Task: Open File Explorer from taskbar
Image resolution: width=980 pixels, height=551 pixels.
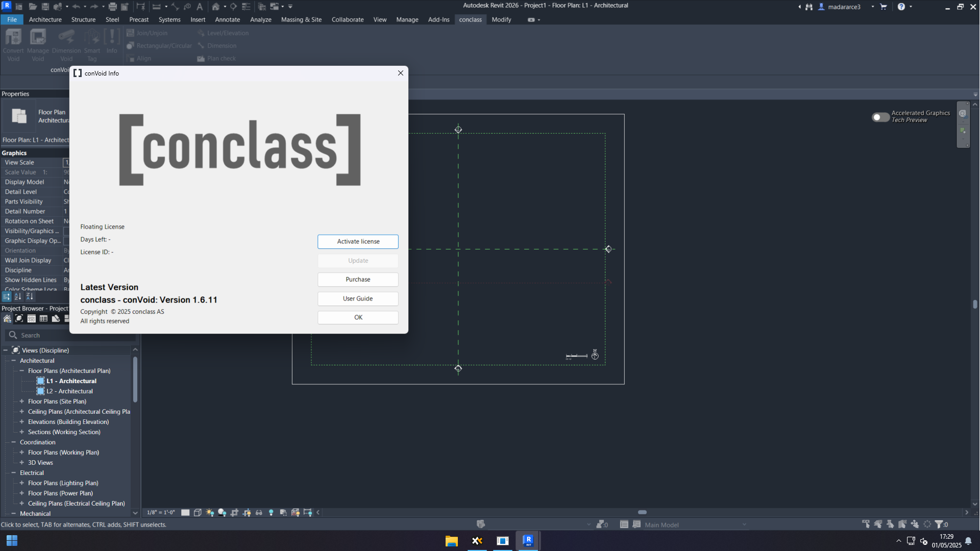Action: coord(452,541)
